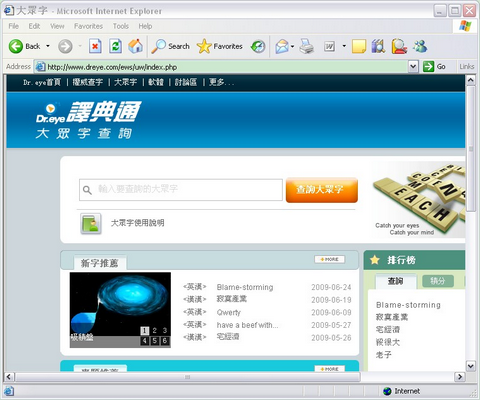Select slide number 4 on the image carousel
Image resolution: width=480 pixels, height=400 pixels.
click(x=144, y=341)
